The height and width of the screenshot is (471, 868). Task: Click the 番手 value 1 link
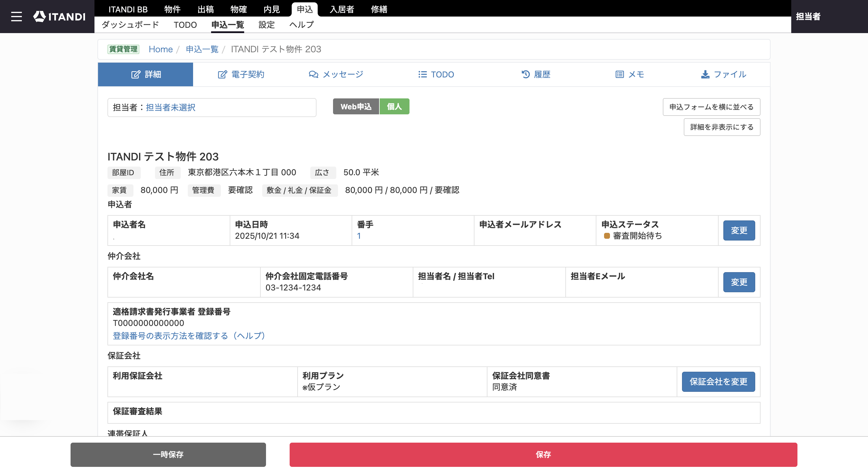click(359, 236)
